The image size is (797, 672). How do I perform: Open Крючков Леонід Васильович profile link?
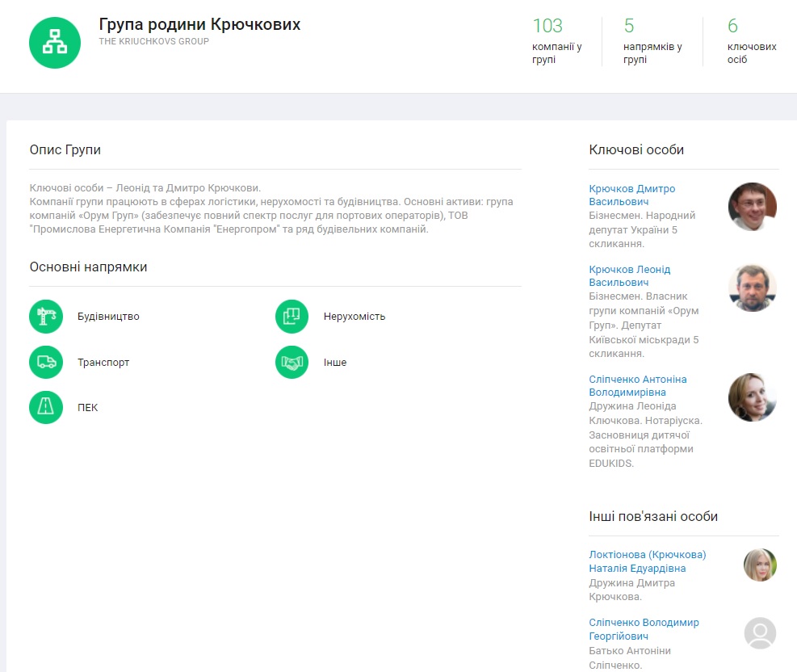click(x=629, y=275)
